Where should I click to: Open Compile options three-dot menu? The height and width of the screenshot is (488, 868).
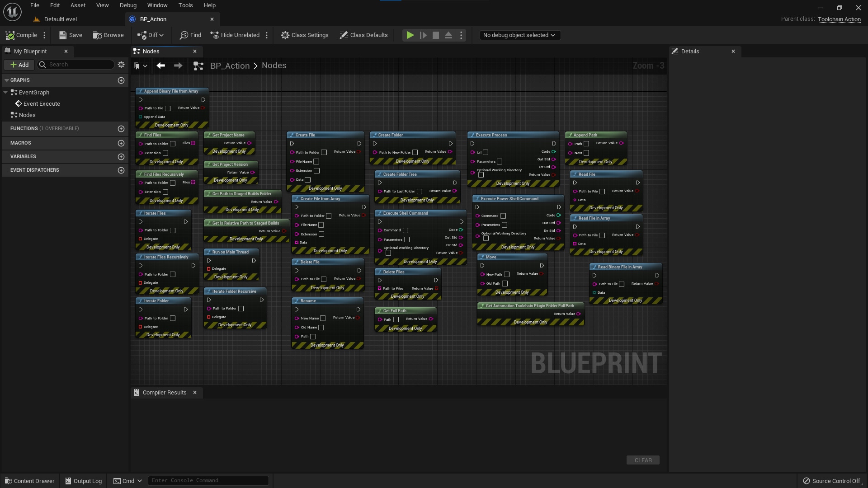(44, 35)
